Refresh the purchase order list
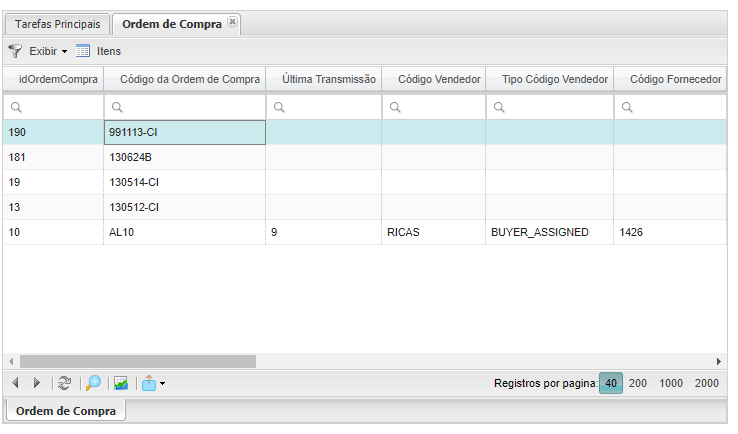 (x=65, y=383)
